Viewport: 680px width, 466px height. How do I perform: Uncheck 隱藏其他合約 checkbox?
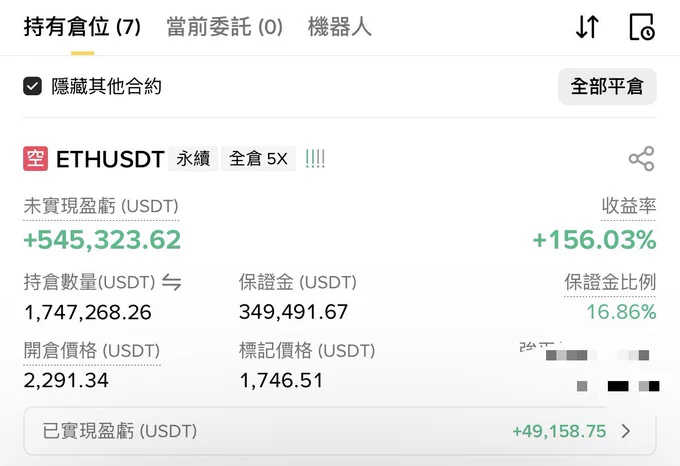pyautogui.click(x=33, y=86)
